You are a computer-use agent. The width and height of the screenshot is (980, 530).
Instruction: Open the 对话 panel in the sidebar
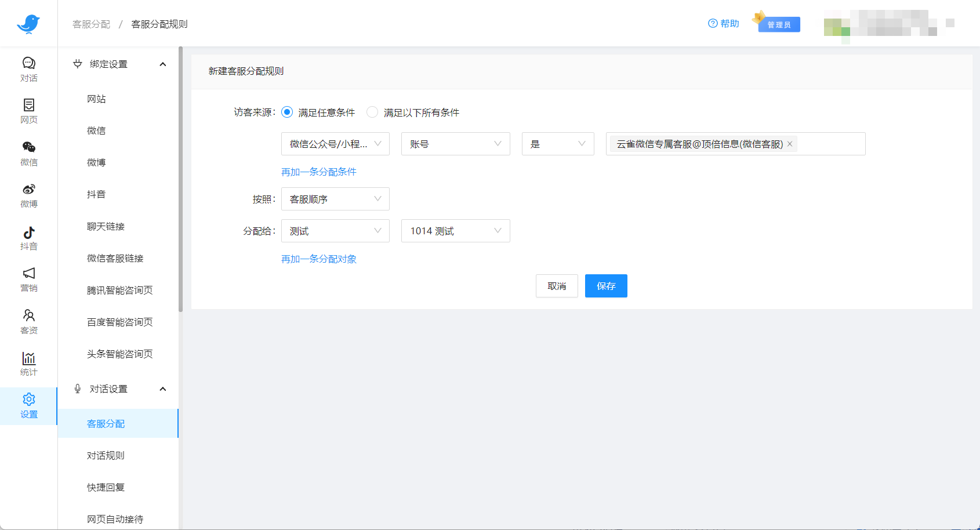coord(28,68)
